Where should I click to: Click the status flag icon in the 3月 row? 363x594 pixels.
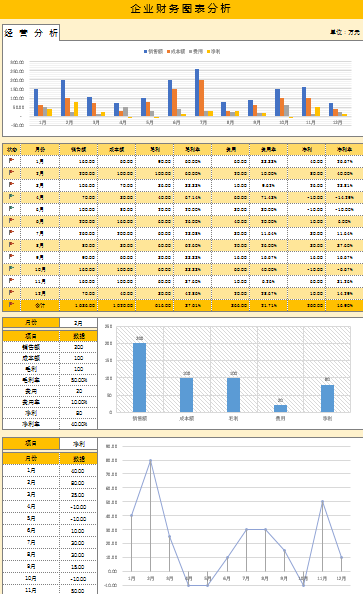pyautogui.click(x=12, y=184)
